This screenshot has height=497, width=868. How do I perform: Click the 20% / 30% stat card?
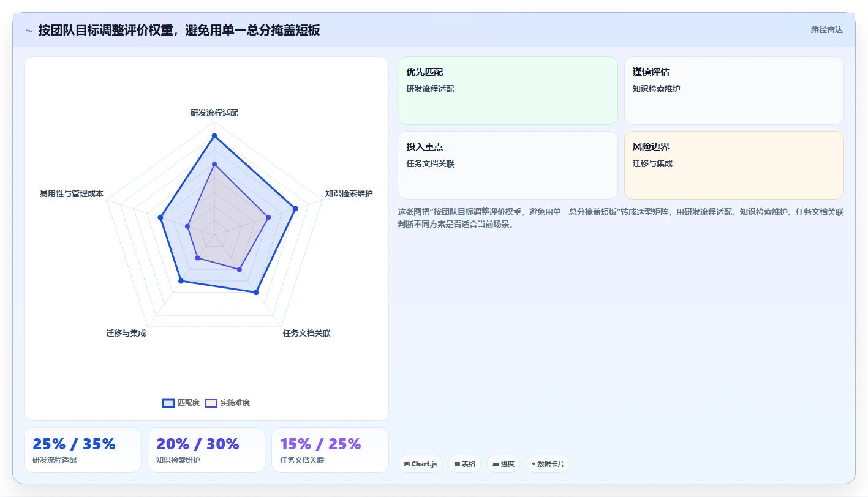click(x=206, y=450)
